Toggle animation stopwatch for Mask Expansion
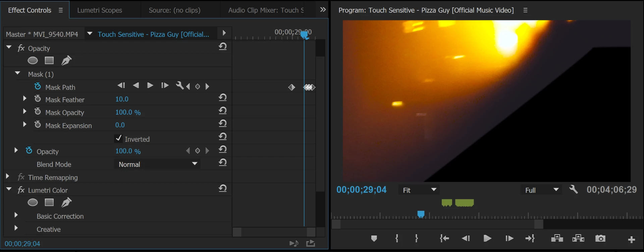 (x=38, y=124)
